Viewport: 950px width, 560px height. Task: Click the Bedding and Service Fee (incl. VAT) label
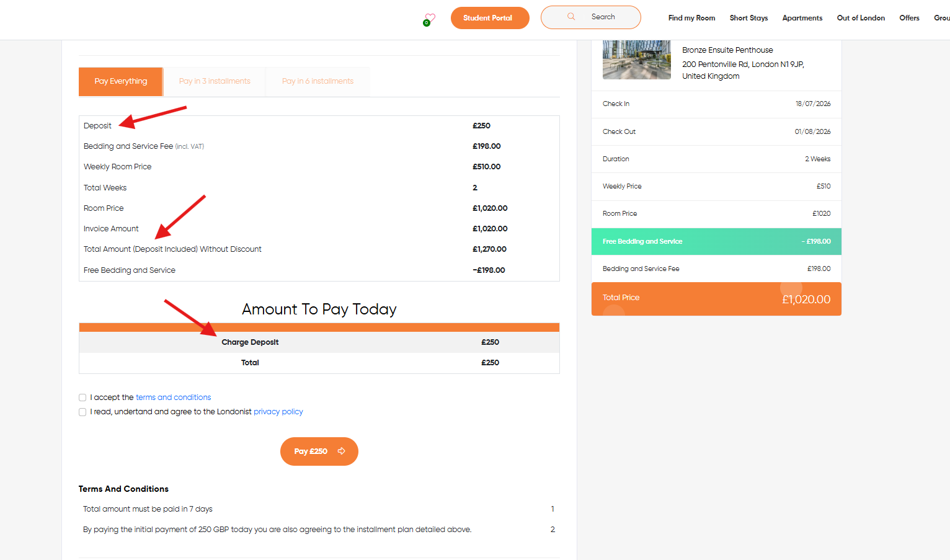click(x=144, y=146)
